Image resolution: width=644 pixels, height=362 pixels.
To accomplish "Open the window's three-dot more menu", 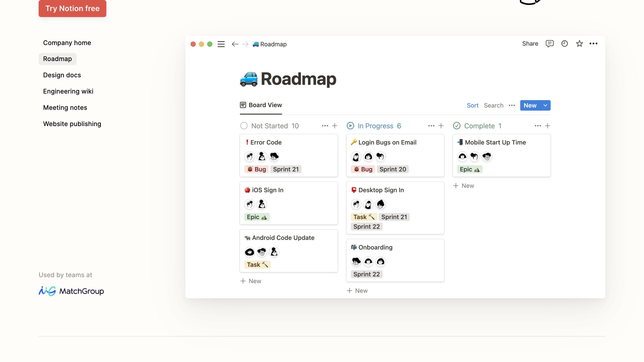I will (594, 44).
